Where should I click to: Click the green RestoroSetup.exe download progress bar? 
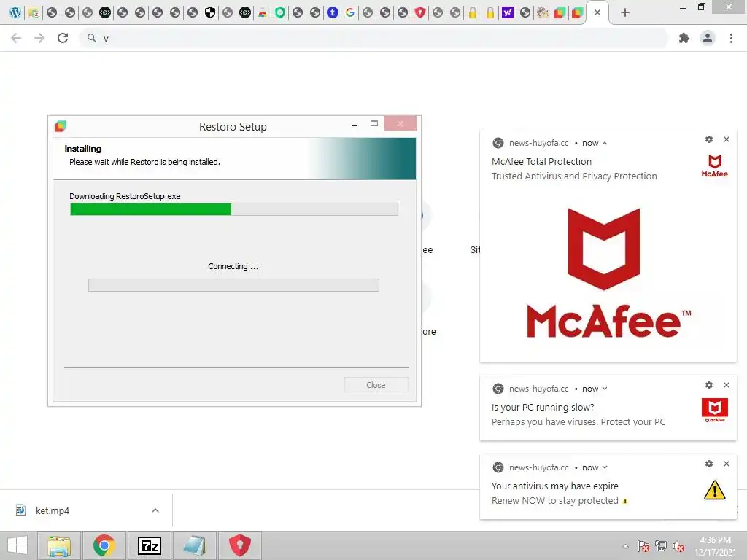[x=234, y=209]
